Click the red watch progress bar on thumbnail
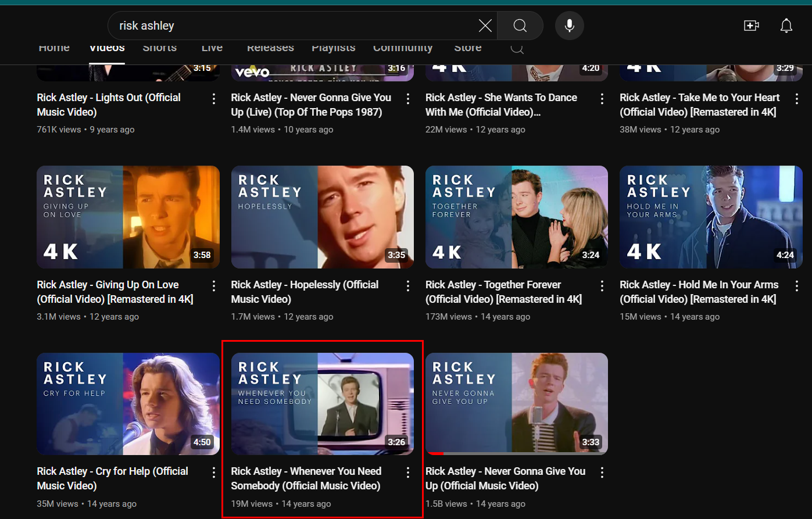 (x=435, y=453)
